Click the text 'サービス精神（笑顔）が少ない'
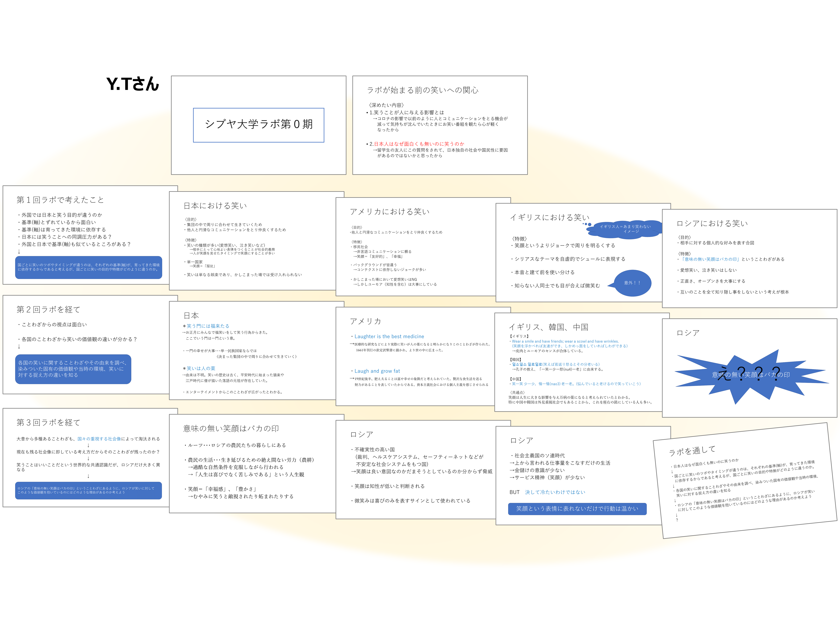840x630 pixels. coord(549,478)
